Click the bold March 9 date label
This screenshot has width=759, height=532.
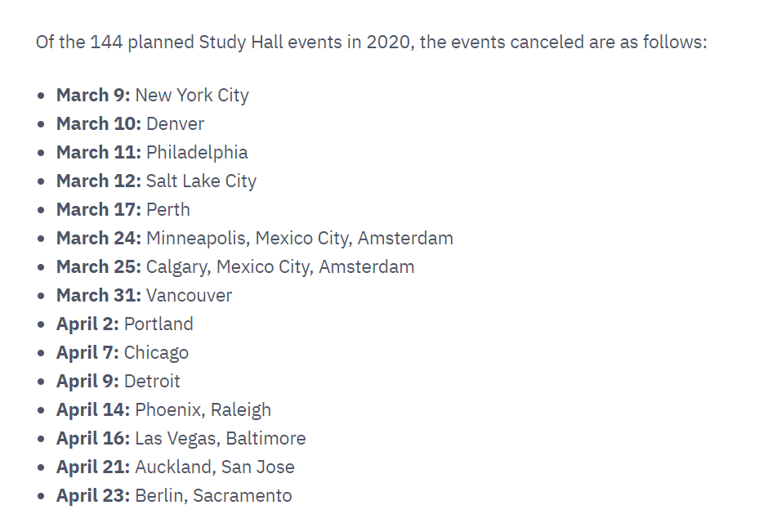pyautogui.click(x=93, y=96)
